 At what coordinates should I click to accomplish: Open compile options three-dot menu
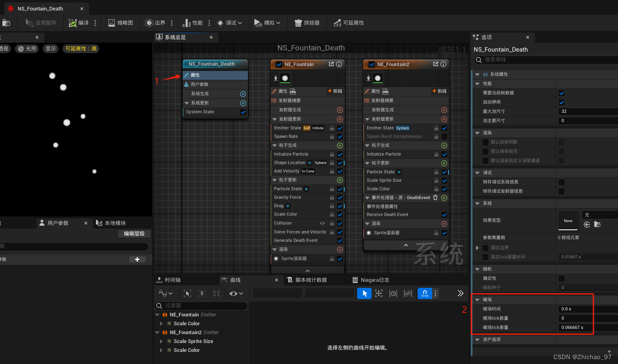95,23
